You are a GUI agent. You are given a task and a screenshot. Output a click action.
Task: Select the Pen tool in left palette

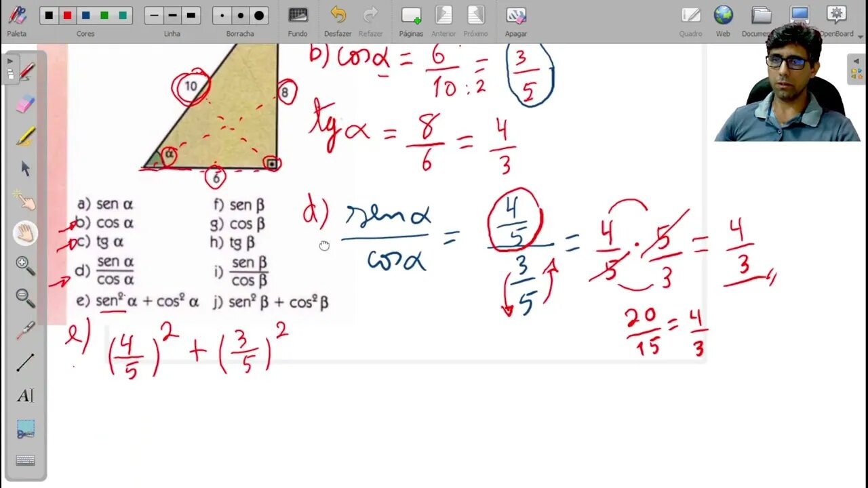click(25, 71)
